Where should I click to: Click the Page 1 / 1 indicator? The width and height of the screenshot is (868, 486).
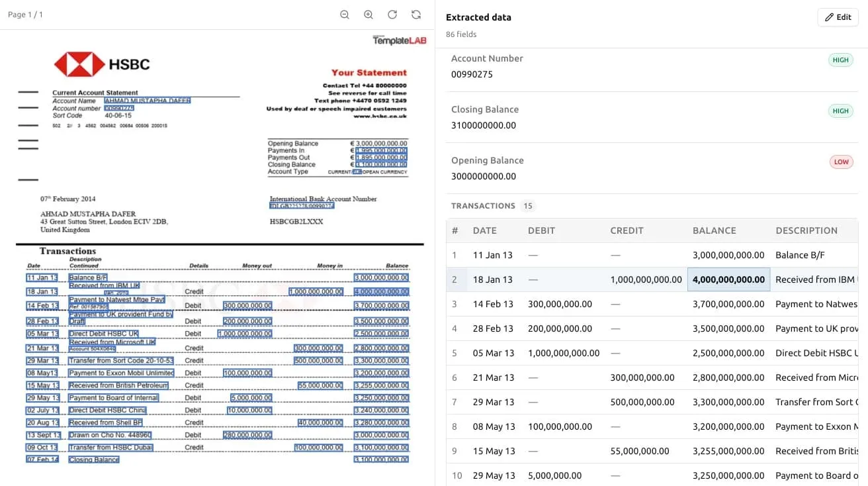click(x=25, y=15)
